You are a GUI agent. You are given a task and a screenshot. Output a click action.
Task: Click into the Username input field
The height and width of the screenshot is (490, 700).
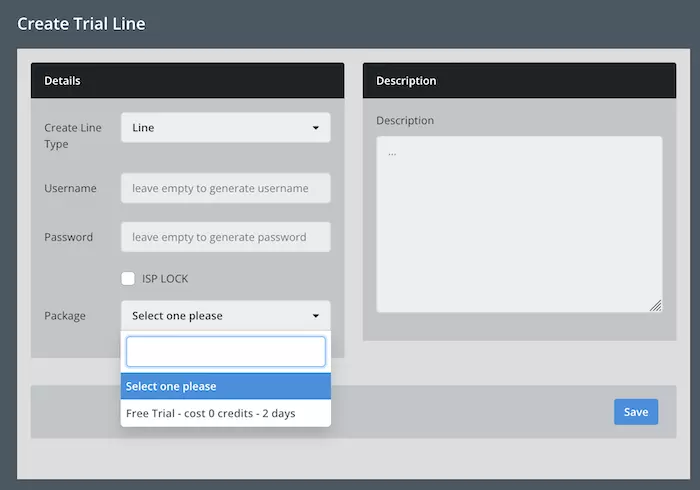click(x=225, y=188)
